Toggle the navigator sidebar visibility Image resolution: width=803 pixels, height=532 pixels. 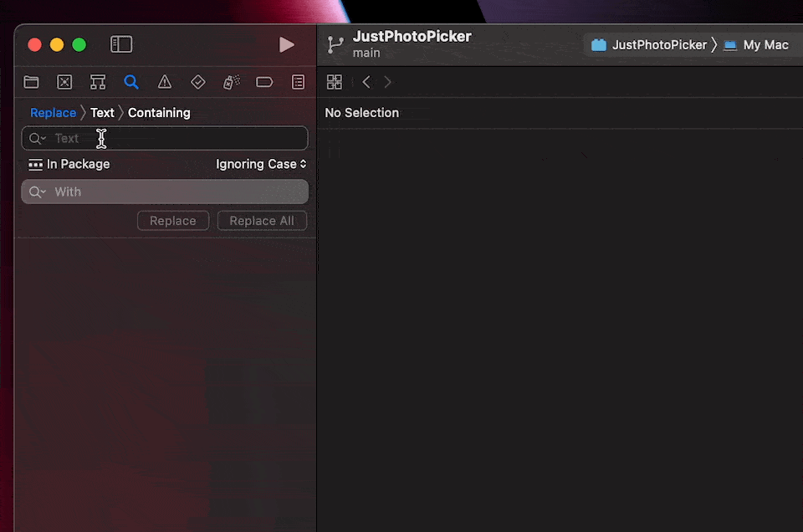[x=121, y=44]
